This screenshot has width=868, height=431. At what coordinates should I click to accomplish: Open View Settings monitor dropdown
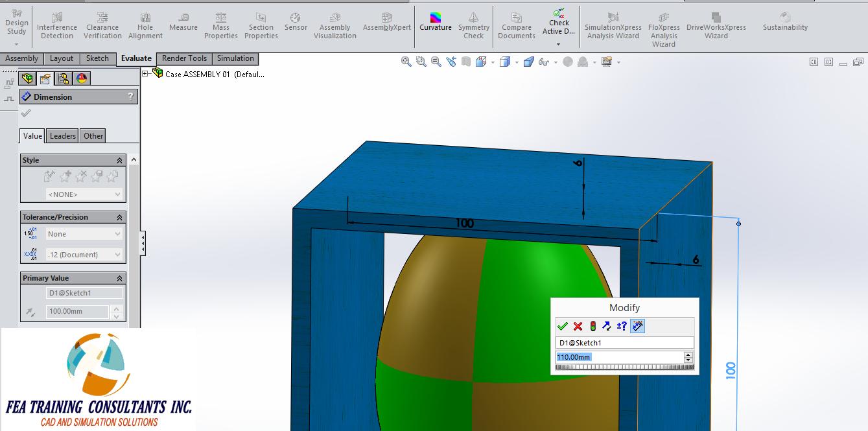[618, 62]
